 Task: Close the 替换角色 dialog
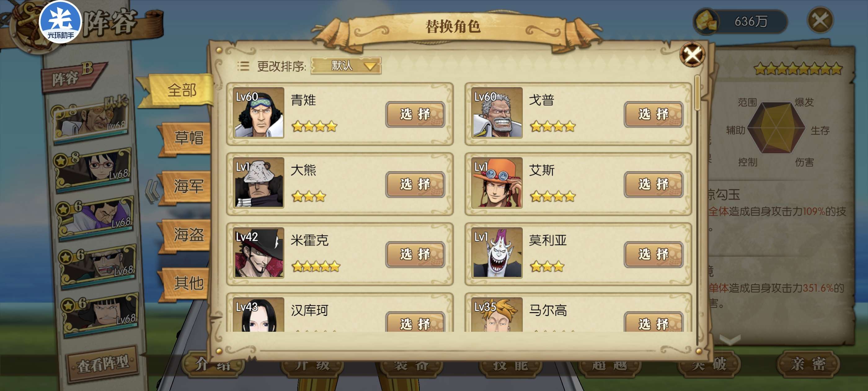click(692, 55)
